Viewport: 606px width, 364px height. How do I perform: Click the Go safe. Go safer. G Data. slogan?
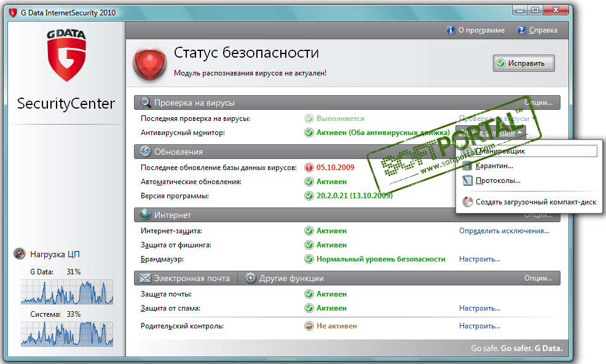517,348
